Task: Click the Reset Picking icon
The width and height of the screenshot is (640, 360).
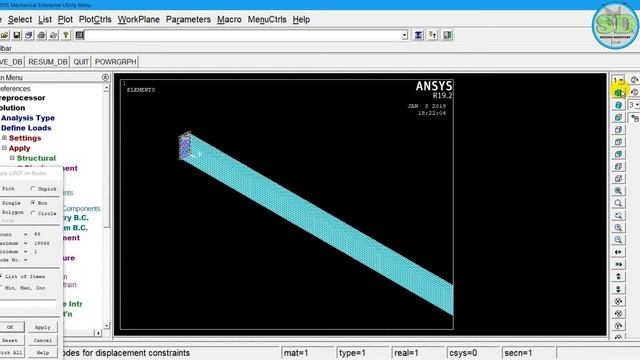Action: coord(433,35)
